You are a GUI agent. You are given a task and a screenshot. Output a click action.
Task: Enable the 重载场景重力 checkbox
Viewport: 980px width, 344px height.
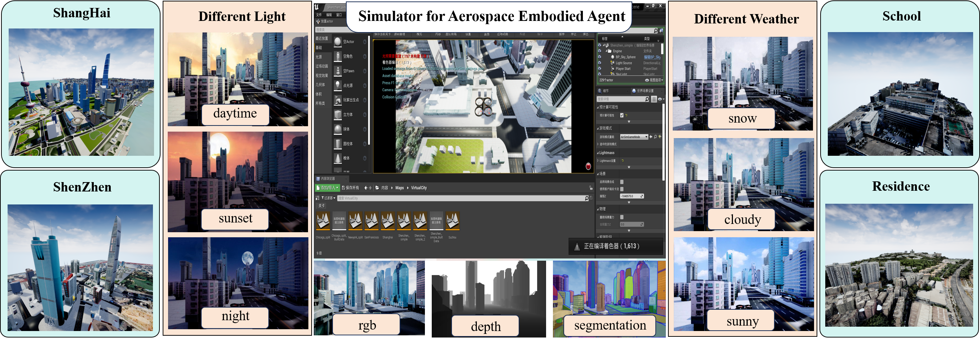pyautogui.click(x=622, y=217)
